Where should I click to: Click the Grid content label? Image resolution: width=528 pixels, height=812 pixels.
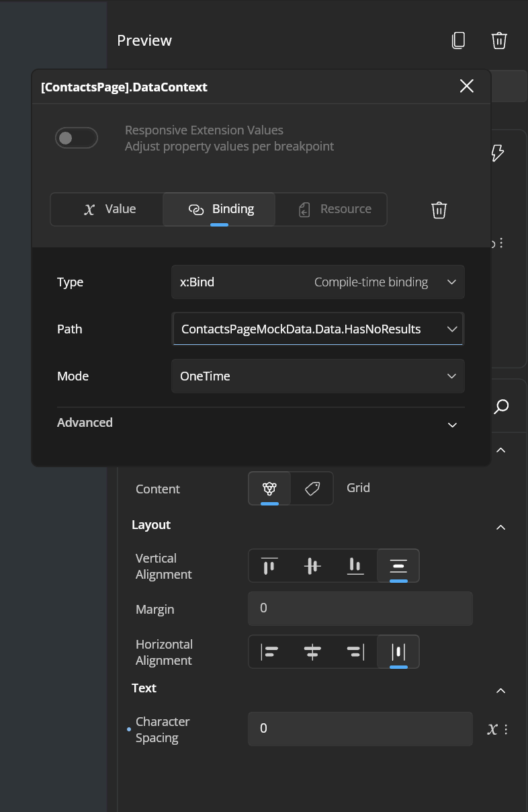[x=358, y=488]
